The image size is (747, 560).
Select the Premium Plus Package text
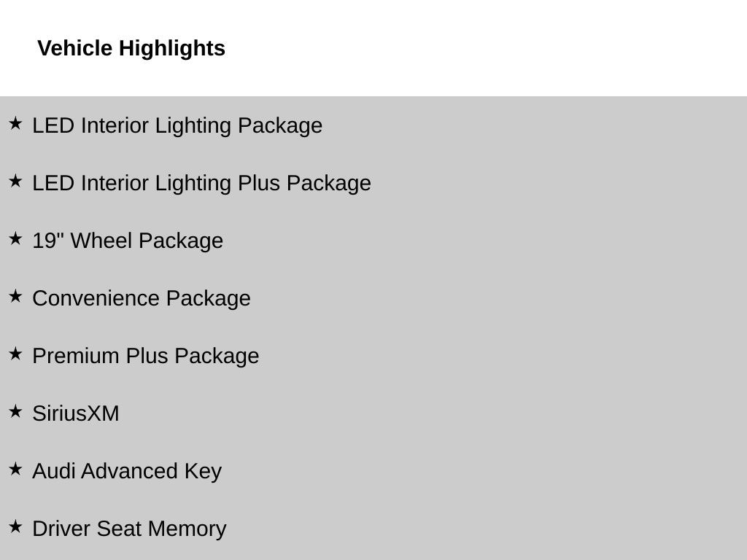(x=146, y=356)
